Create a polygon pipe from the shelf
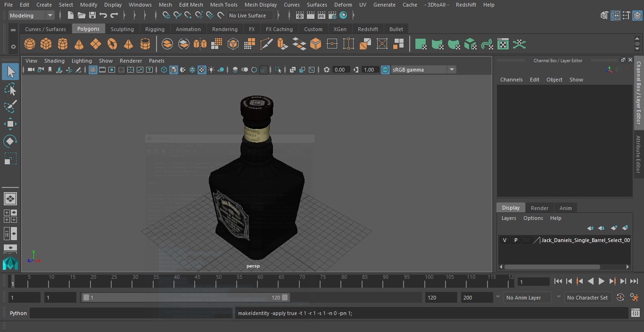The width and height of the screenshot is (644, 332). click(x=145, y=44)
